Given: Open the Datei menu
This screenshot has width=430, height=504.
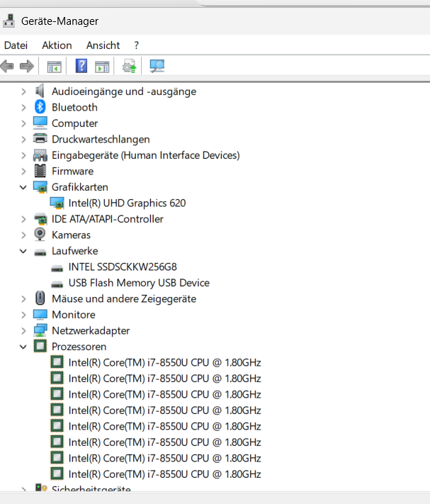Looking at the screenshot, I should 16,45.
